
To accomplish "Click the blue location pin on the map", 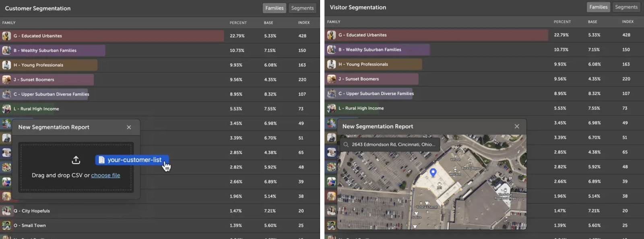I will 433,173.
